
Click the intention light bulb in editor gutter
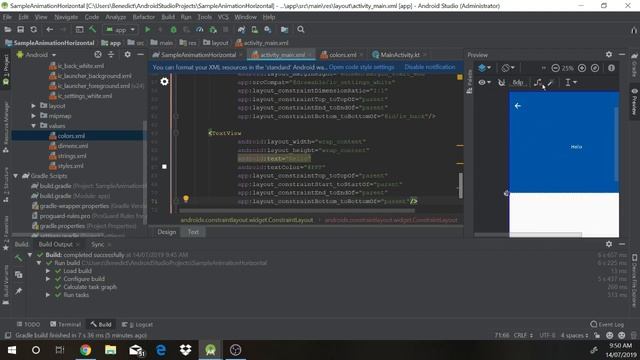click(x=186, y=199)
